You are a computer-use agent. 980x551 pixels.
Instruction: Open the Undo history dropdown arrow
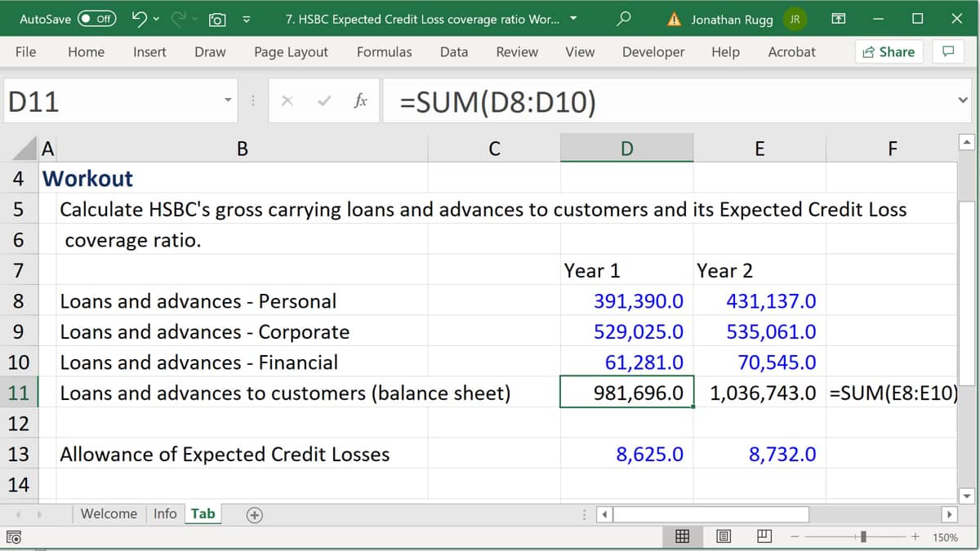(x=156, y=19)
